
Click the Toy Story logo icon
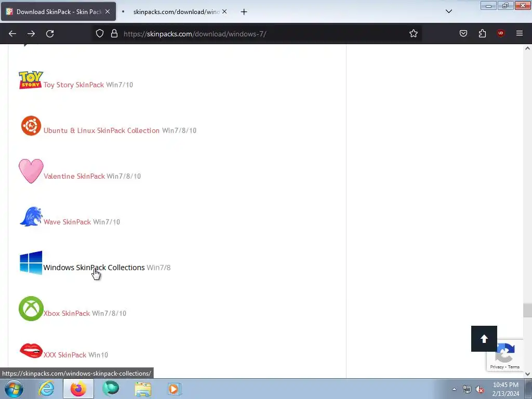[x=31, y=80]
